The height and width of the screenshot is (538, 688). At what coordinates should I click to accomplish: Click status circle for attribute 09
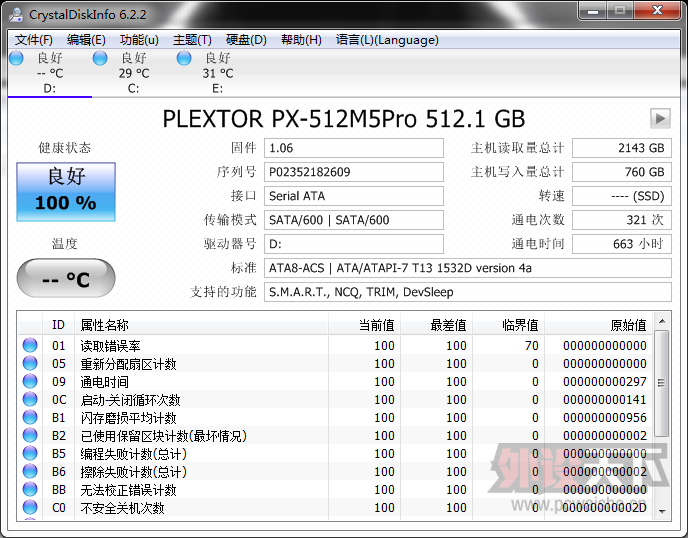pyautogui.click(x=30, y=381)
